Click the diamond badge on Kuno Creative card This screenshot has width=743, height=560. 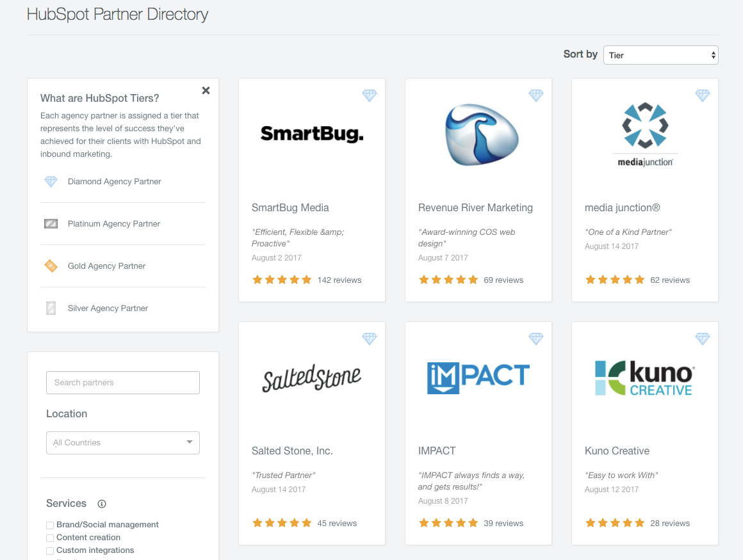(x=703, y=339)
